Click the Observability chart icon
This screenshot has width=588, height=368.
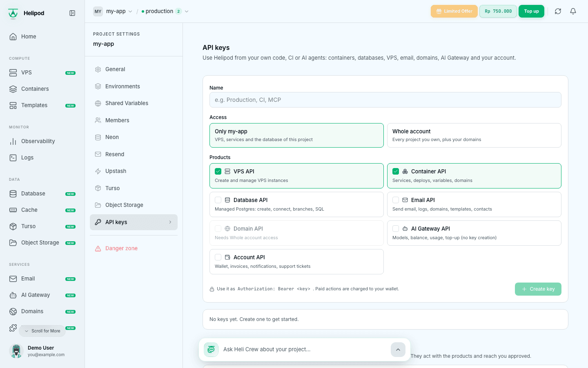13,141
